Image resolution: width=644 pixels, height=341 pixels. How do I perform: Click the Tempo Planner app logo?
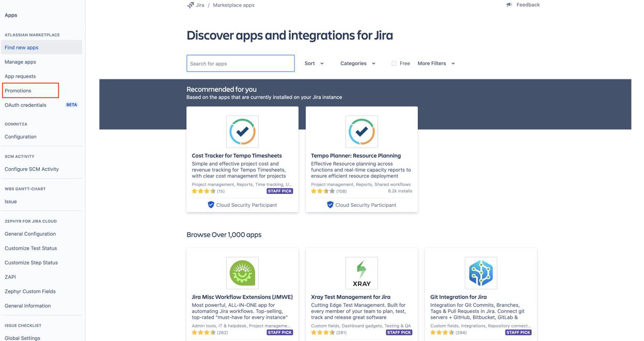(362, 132)
